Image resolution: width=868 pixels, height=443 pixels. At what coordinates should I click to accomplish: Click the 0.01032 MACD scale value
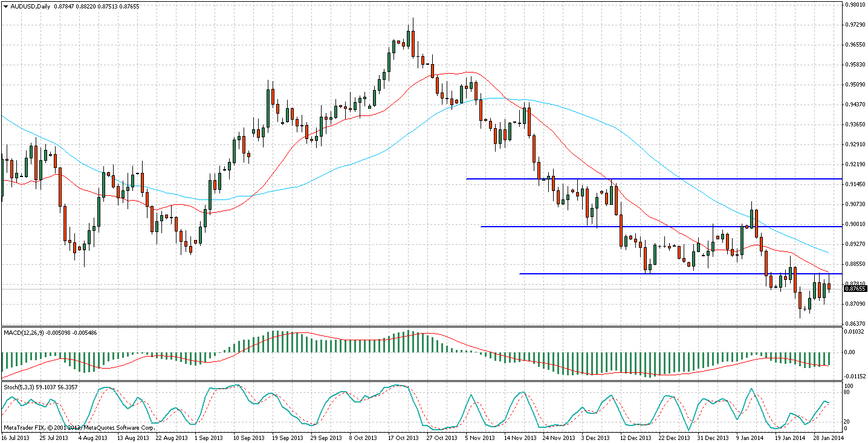855,332
